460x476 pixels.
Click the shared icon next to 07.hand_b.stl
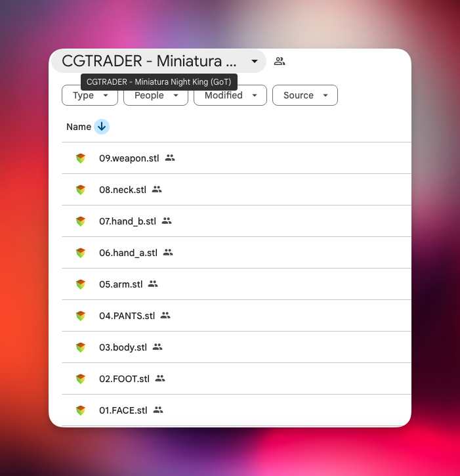[167, 221]
